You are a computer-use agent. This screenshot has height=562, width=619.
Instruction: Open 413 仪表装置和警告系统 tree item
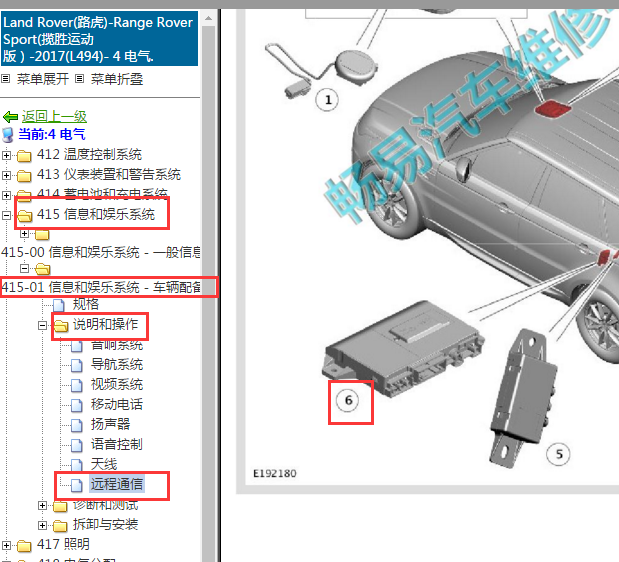point(109,174)
